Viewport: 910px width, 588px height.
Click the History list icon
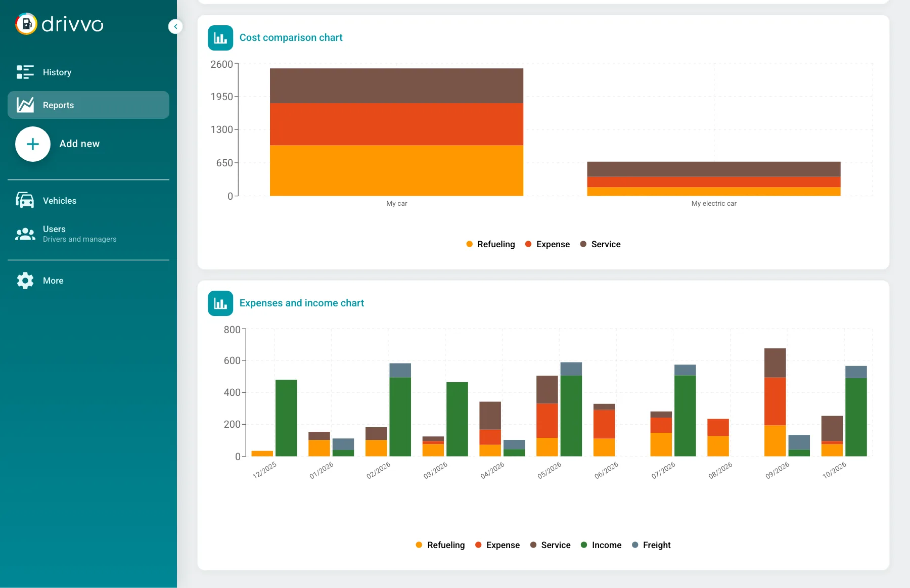pyautogui.click(x=25, y=72)
